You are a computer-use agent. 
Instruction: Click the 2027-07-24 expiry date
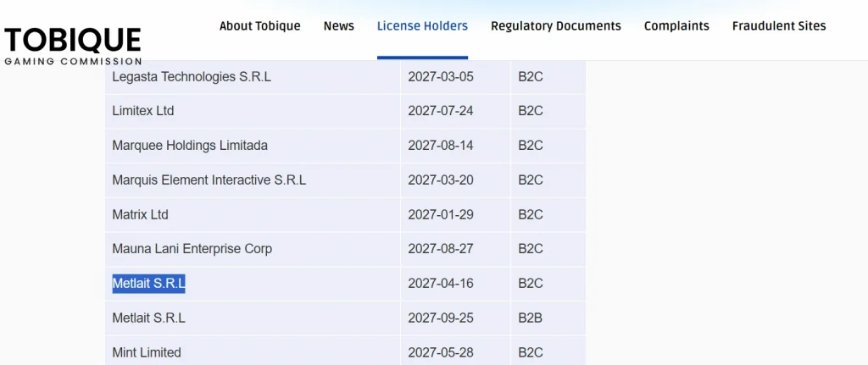pyautogui.click(x=441, y=111)
